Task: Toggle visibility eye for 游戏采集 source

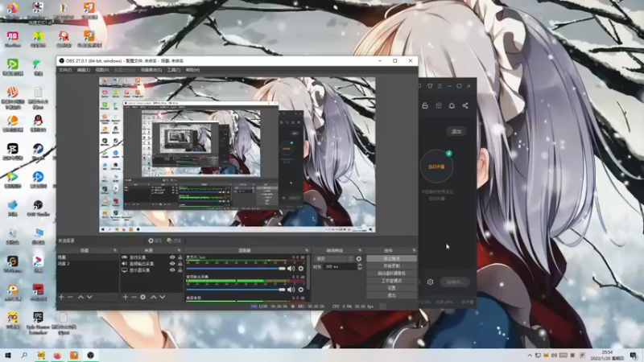Action: click(172, 257)
